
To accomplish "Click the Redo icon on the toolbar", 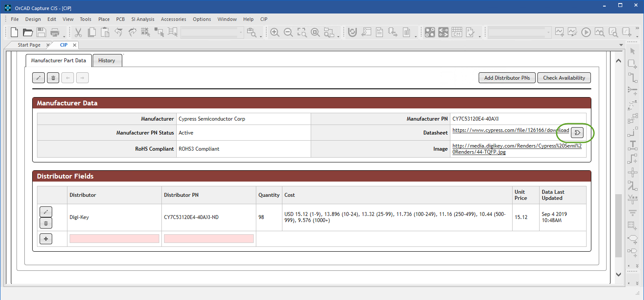I will (x=131, y=32).
